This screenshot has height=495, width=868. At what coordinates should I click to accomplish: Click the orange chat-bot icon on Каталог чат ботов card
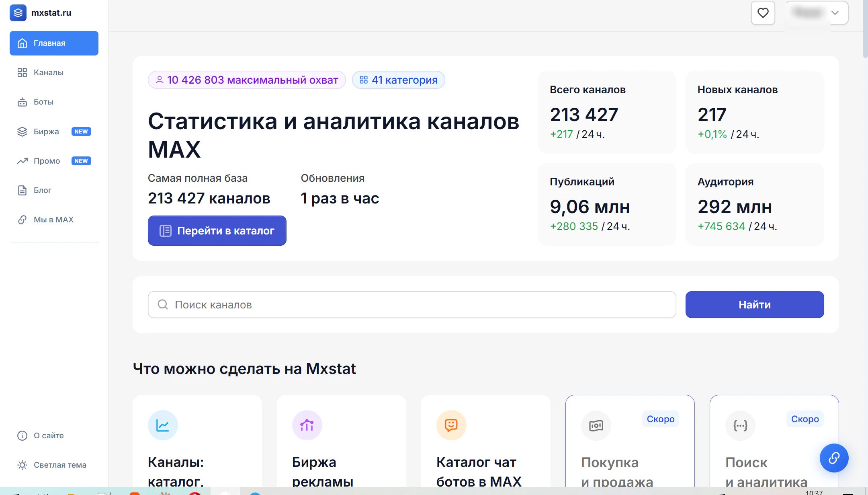tap(451, 425)
